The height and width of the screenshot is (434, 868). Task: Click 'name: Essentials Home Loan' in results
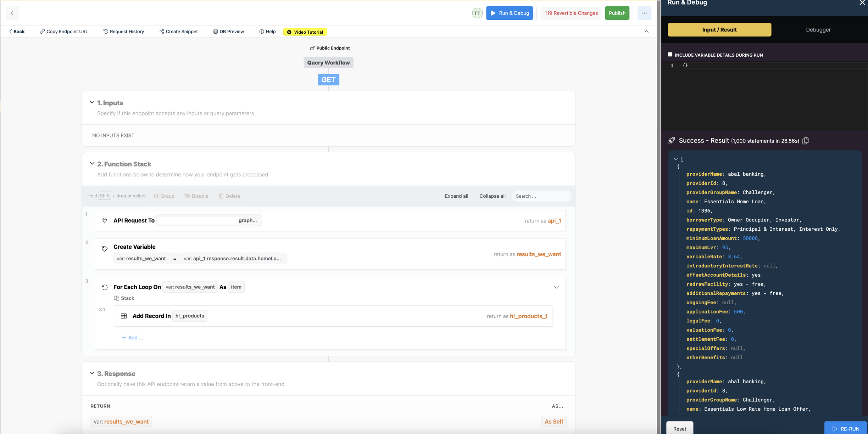point(726,202)
